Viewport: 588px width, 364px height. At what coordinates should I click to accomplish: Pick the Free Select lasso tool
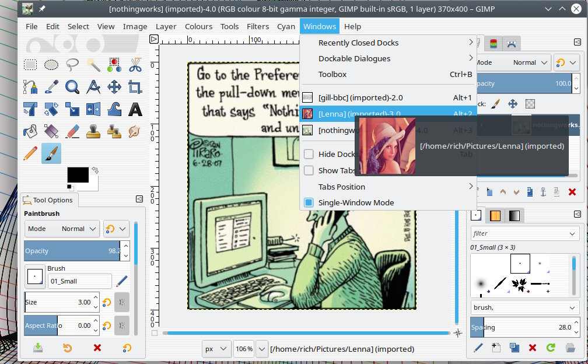click(72, 65)
